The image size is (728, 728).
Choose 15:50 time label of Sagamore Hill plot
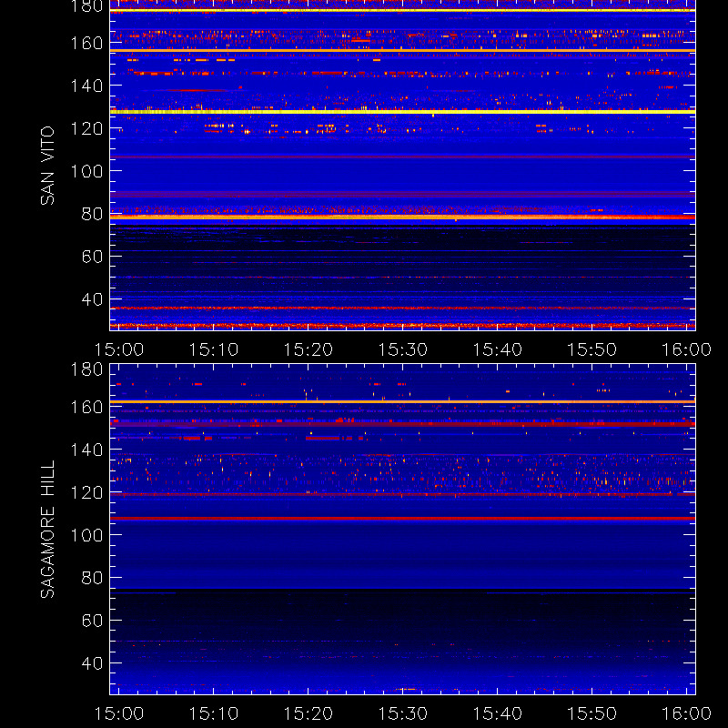point(592,713)
